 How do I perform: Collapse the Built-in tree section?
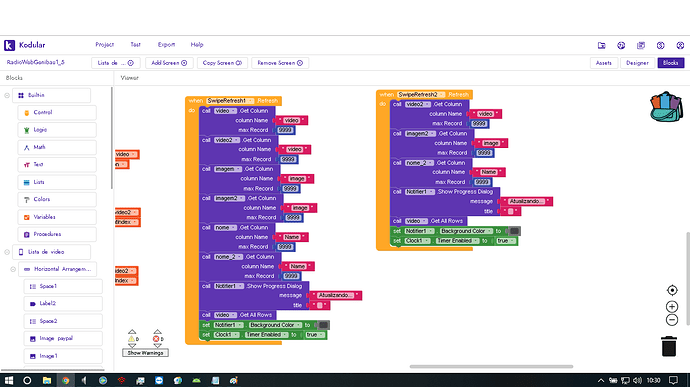coord(7,95)
